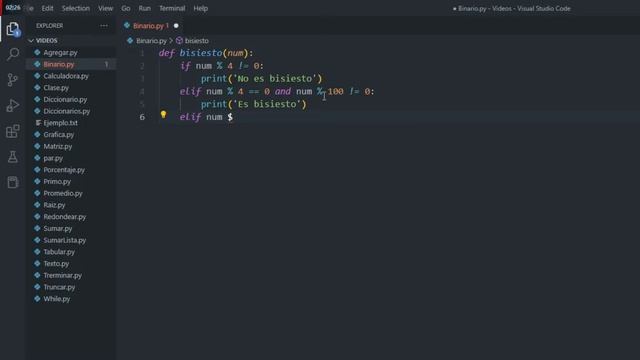Open Grafica.py file
Viewport: 640px width, 360px height.
click(x=59, y=135)
